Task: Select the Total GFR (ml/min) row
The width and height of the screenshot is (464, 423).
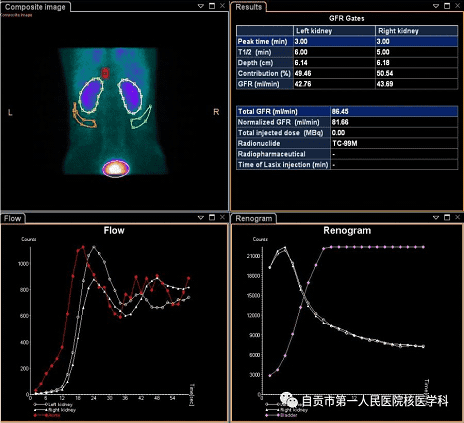Action: click(347, 111)
